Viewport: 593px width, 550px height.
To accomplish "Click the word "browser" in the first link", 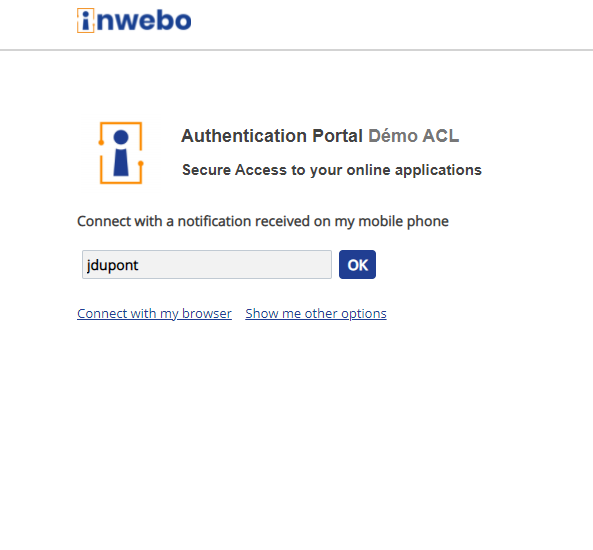I will pyautogui.click(x=207, y=314).
